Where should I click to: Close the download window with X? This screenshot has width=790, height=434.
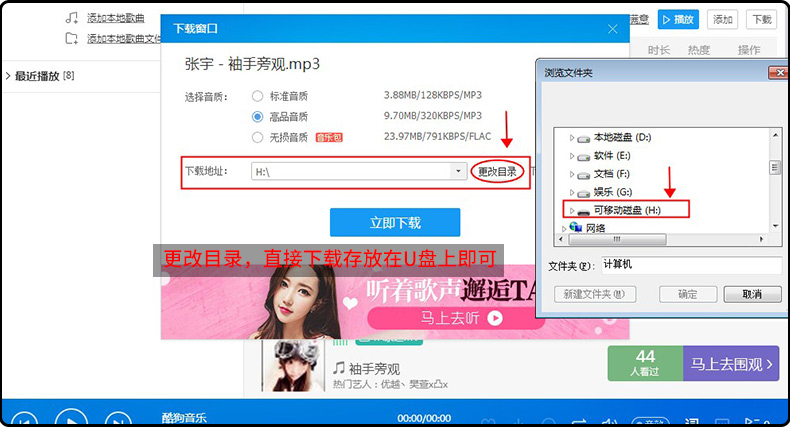[x=612, y=29]
